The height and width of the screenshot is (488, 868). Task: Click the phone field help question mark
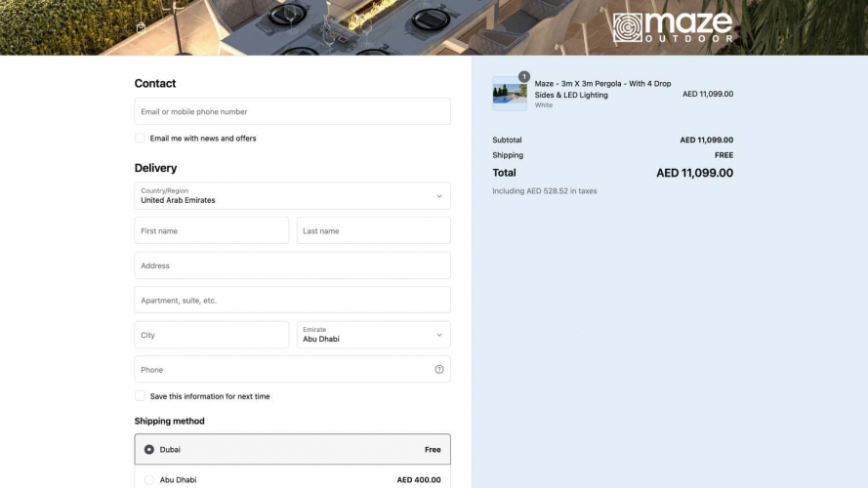click(438, 369)
